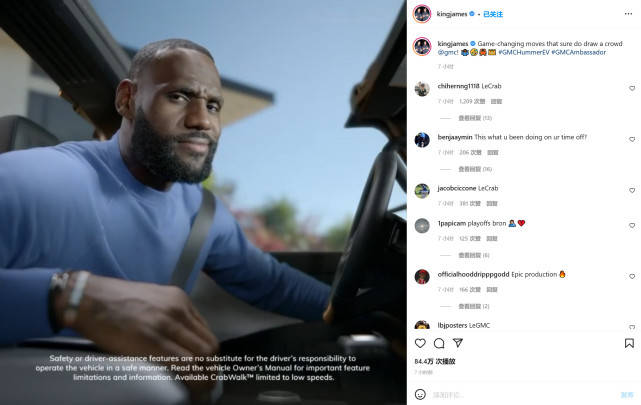Screen dimensions: 641x405
Task: Share the post via paper plane icon
Action: pyautogui.click(x=458, y=343)
